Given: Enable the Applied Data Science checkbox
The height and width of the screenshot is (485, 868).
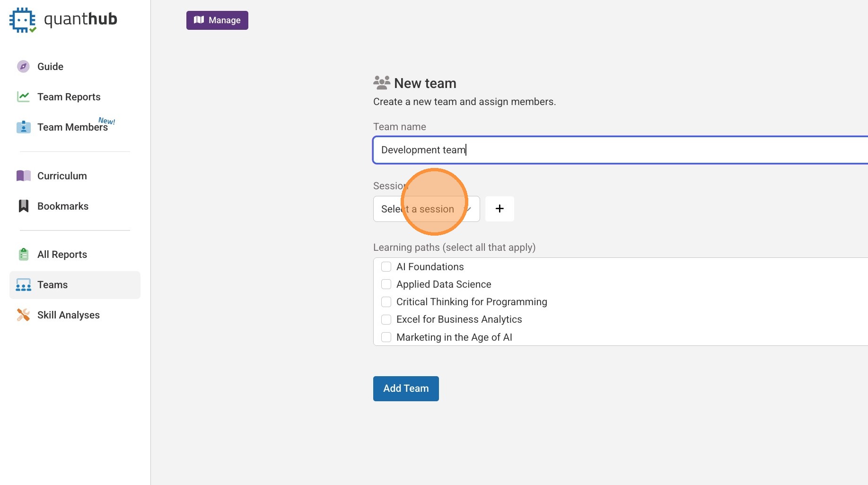Looking at the screenshot, I should pos(386,284).
